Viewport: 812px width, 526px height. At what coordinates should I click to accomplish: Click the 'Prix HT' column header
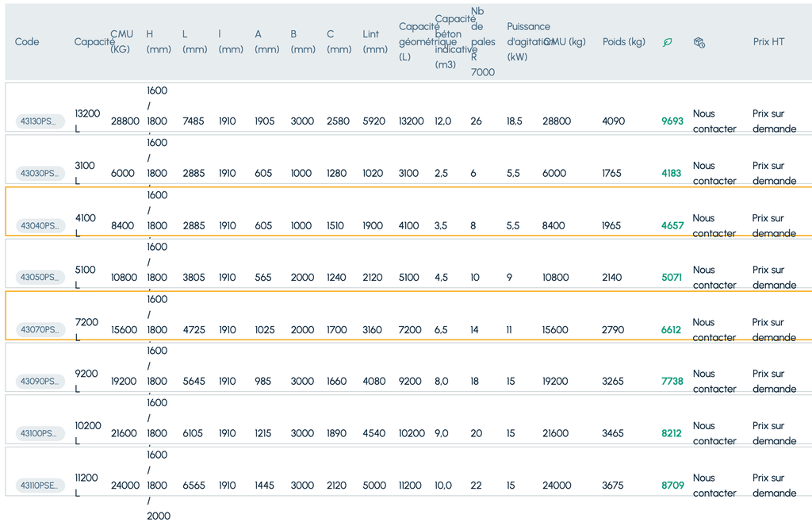point(768,42)
